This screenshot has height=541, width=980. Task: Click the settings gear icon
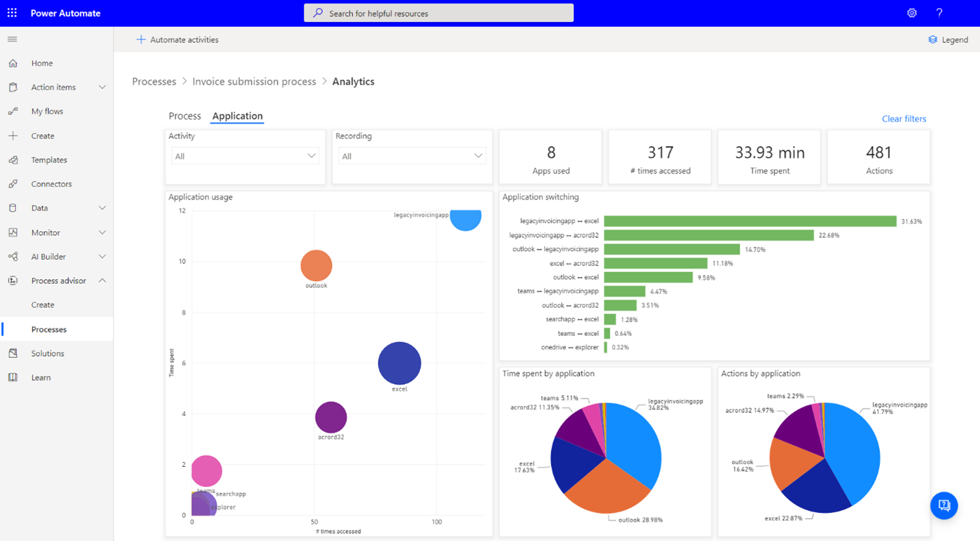click(911, 13)
